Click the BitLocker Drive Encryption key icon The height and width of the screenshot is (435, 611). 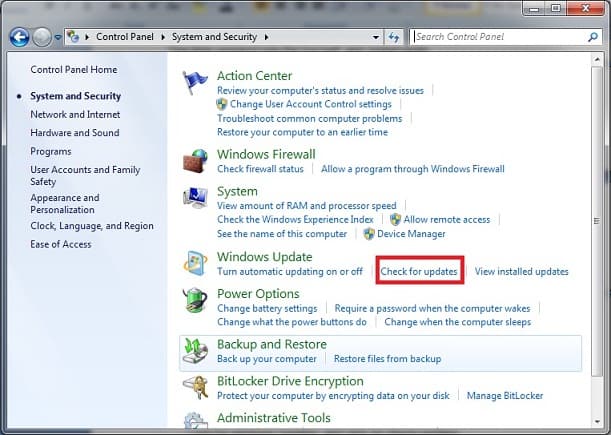tap(196, 387)
